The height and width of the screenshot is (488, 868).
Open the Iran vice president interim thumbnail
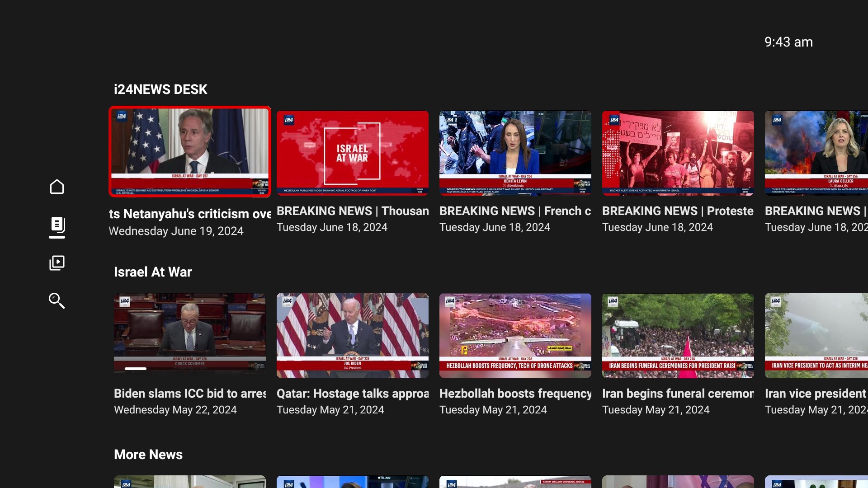[x=816, y=336]
